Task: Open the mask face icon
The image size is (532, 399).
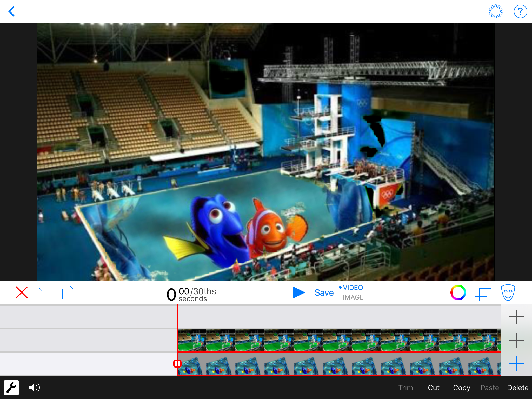Action: pos(508,293)
